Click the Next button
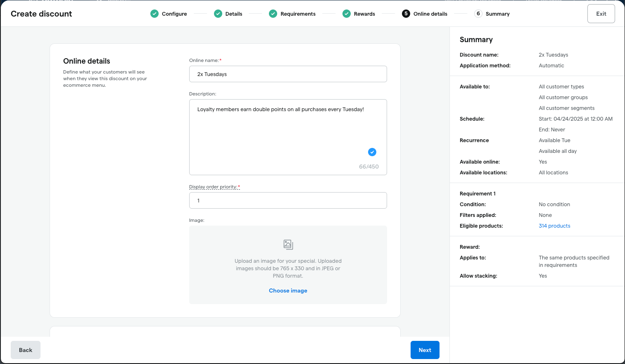 tap(425, 350)
